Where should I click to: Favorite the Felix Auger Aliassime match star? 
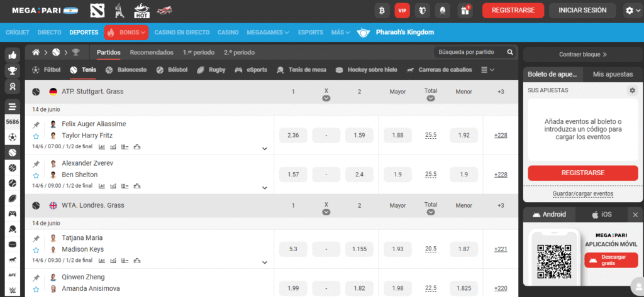tap(36, 136)
